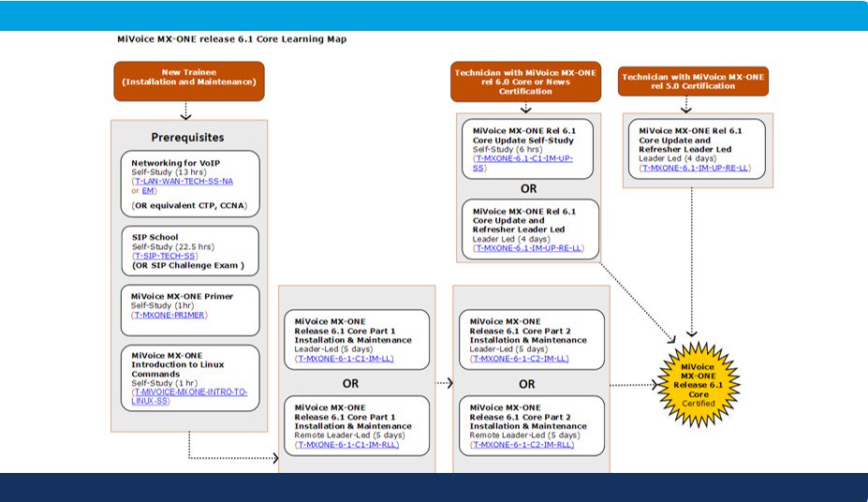
Task: Click the text Self-Study (22.5 hrs)
Action: (172, 247)
